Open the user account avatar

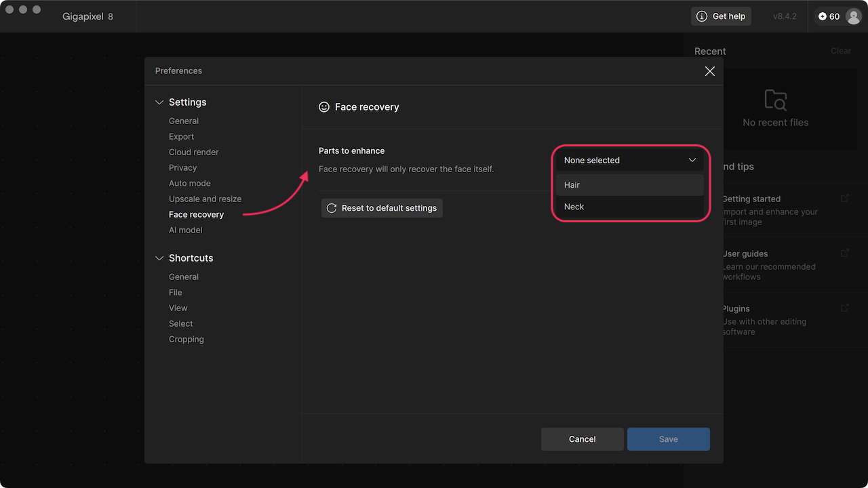click(853, 16)
